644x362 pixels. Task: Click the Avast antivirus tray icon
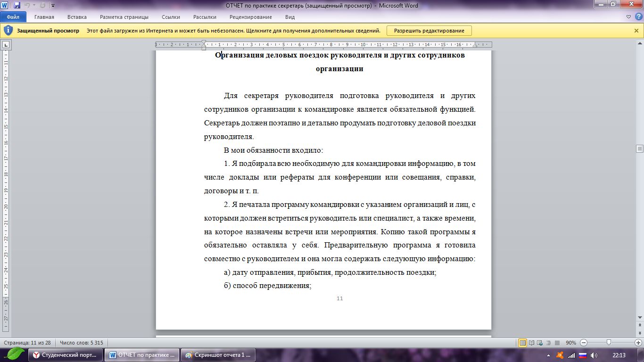tap(560, 355)
